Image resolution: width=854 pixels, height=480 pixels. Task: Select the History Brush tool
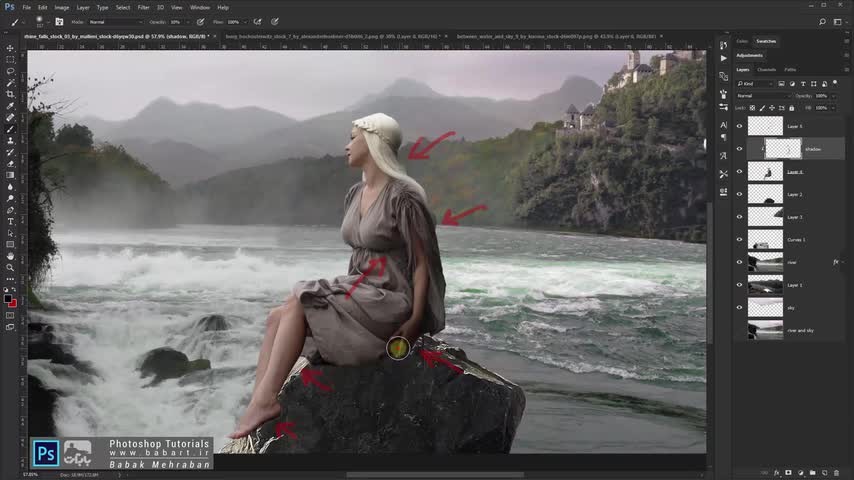coord(10,152)
